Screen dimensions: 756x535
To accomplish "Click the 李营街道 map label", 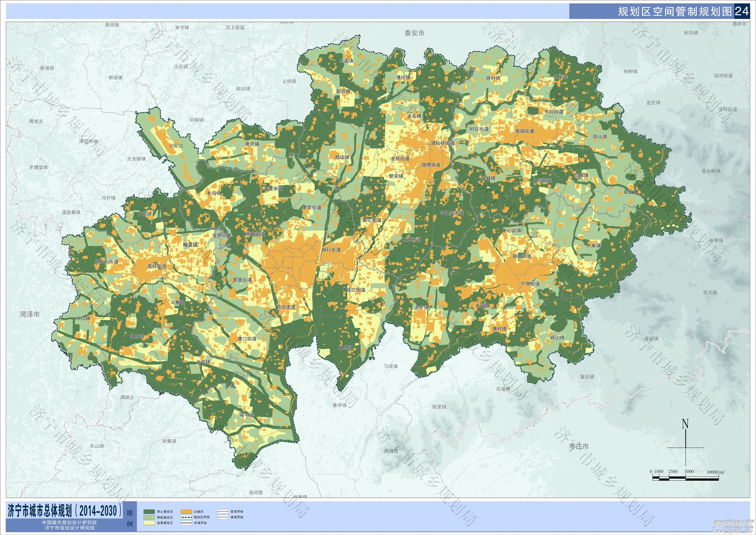I will 312,208.
